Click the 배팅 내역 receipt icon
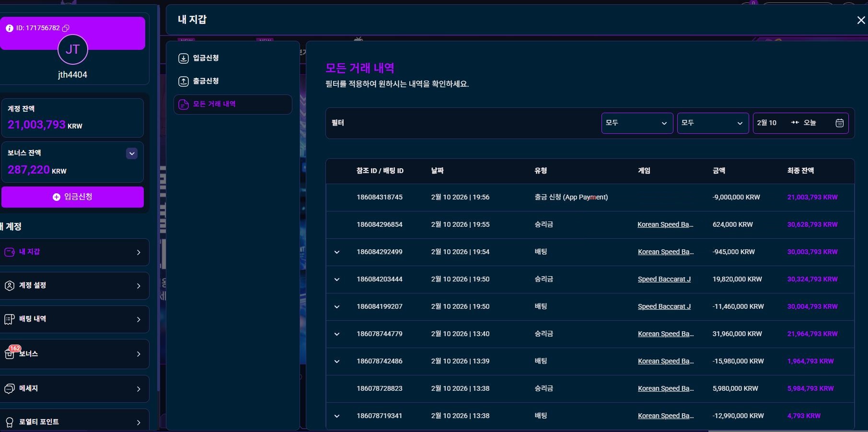Image resolution: width=868 pixels, height=432 pixels. (x=9, y=319)
